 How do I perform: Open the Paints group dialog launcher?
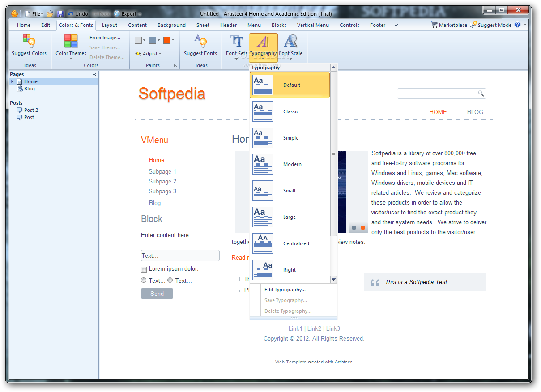(175, 66)
